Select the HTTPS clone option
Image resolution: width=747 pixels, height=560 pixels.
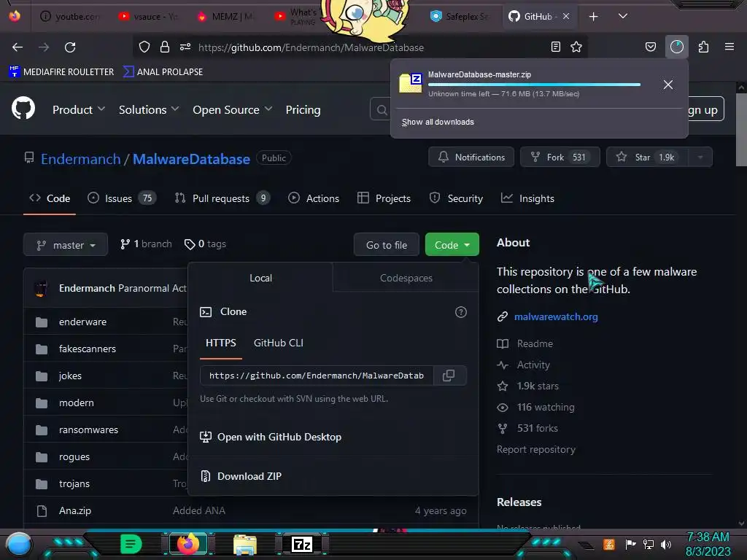click(x=220, y=343)
